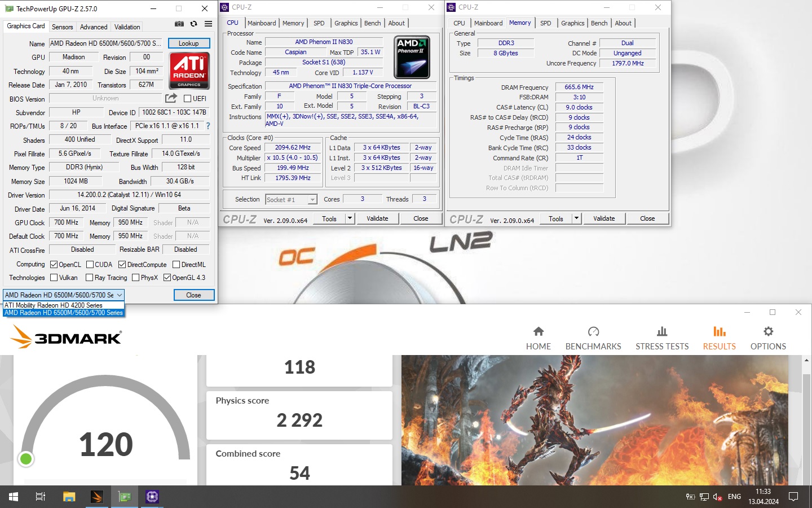
Task: Open the GPU selection dropdown in GPU-Z
Action: (x=64, y=295)
